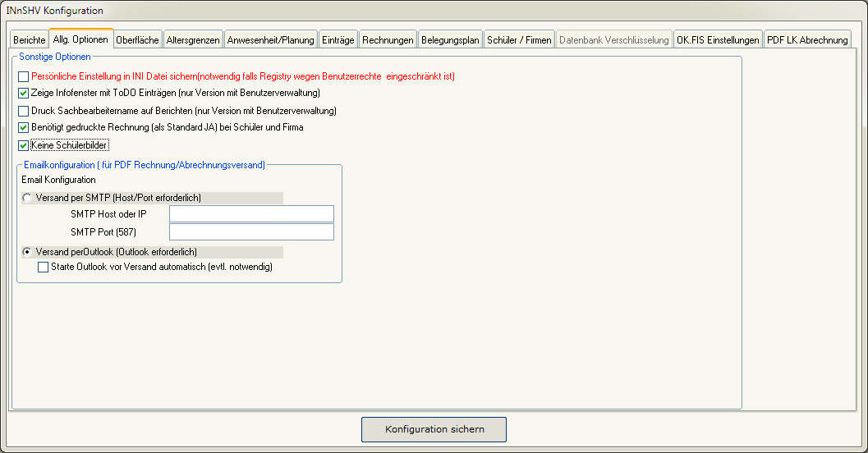The image size is (868, 453).
Task: Uncheck Zeige Infofenster mit ToDO Einträgen
Action: 24,94
